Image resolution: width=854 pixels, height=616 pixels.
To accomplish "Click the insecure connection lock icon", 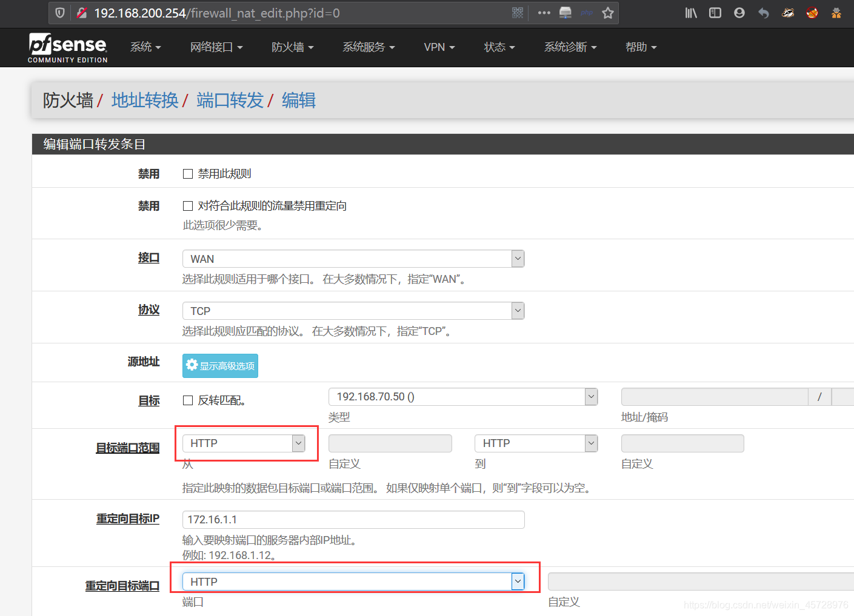I will [x=82, y=13].
